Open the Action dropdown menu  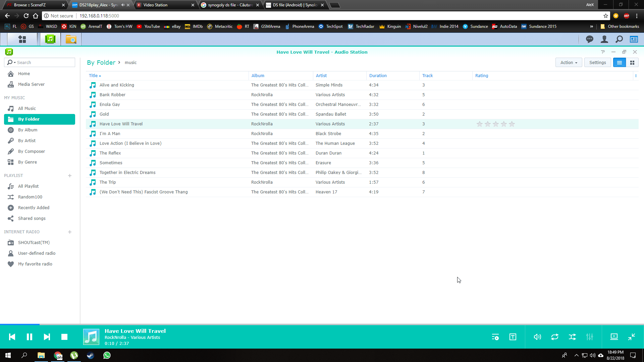pos(569,63)
